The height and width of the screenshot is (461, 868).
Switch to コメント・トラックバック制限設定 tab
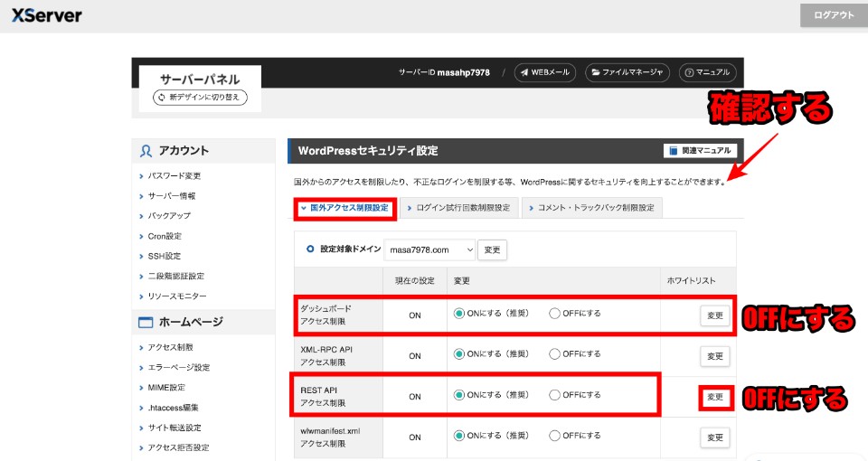click(591, 208)
